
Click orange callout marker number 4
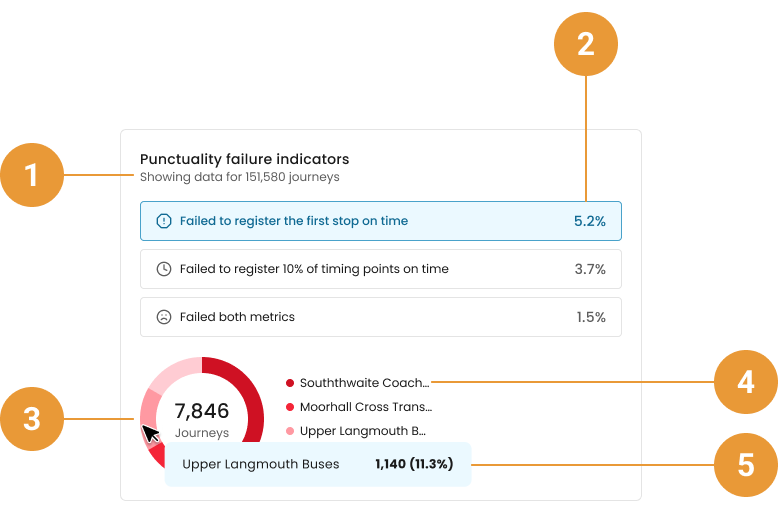pos(746,382)
